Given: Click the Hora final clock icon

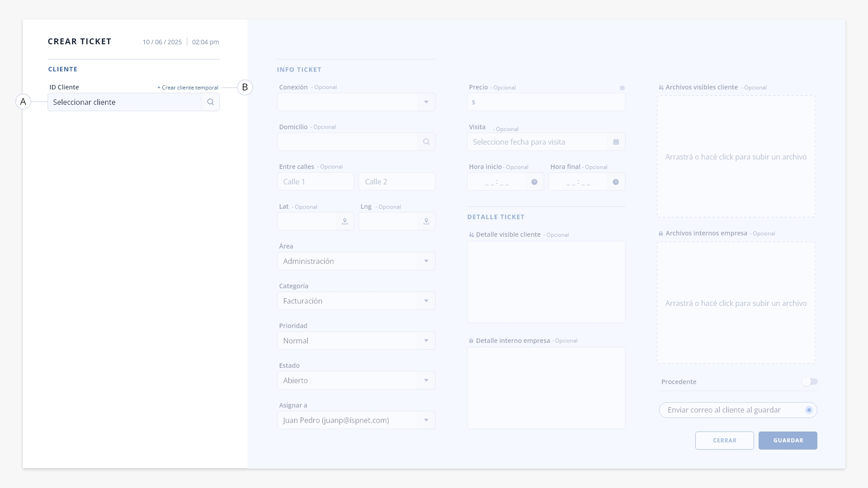Looking at the screenshot, I should (x=616, y=182).
